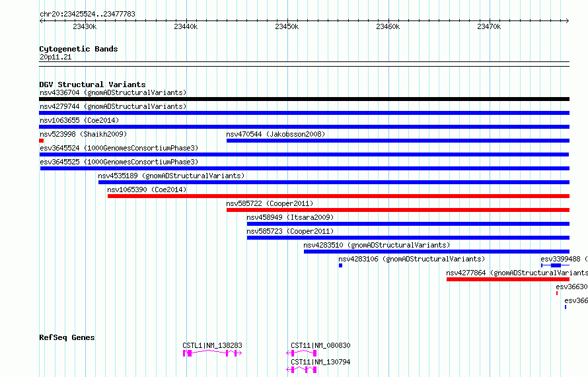Click the ruler's left arrowhead
The width and height of the screenshot is (588, 377).
(41, 20)
